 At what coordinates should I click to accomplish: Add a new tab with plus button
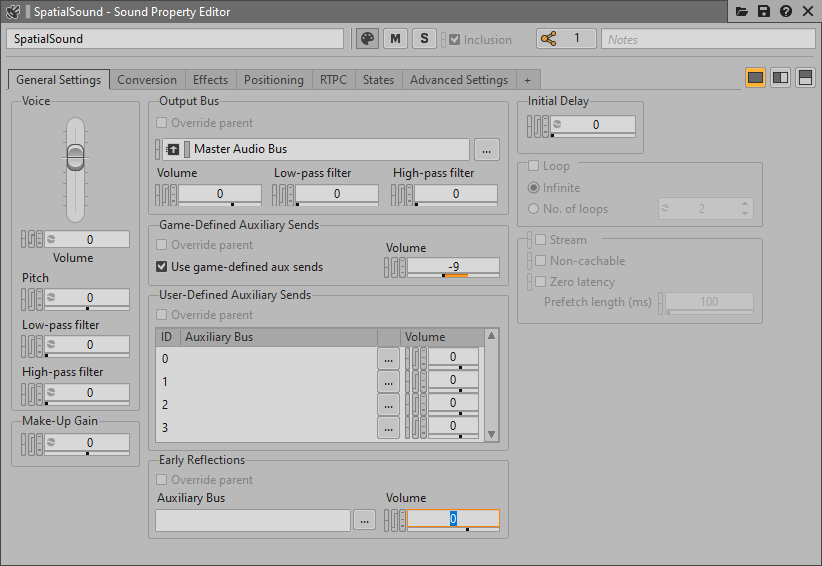(x=527, y=80)
